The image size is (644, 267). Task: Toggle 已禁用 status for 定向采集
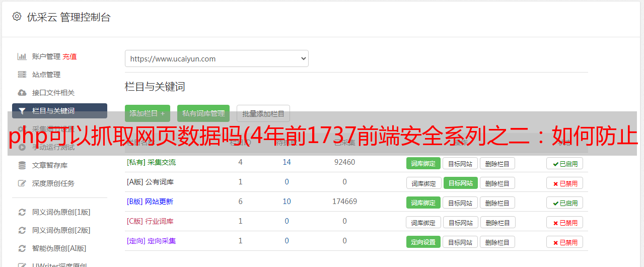tap(565, 242)
